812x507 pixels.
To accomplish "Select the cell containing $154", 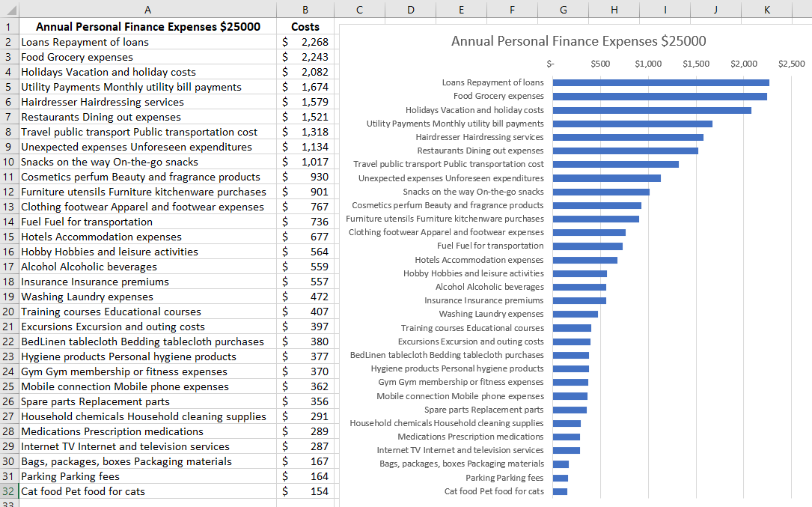I will (x=305, y=491).
